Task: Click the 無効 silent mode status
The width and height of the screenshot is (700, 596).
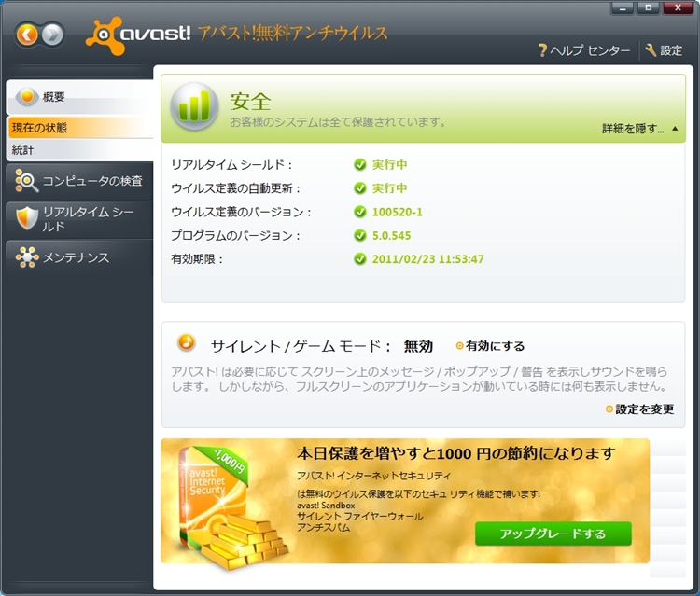Action: coord(418,346)
